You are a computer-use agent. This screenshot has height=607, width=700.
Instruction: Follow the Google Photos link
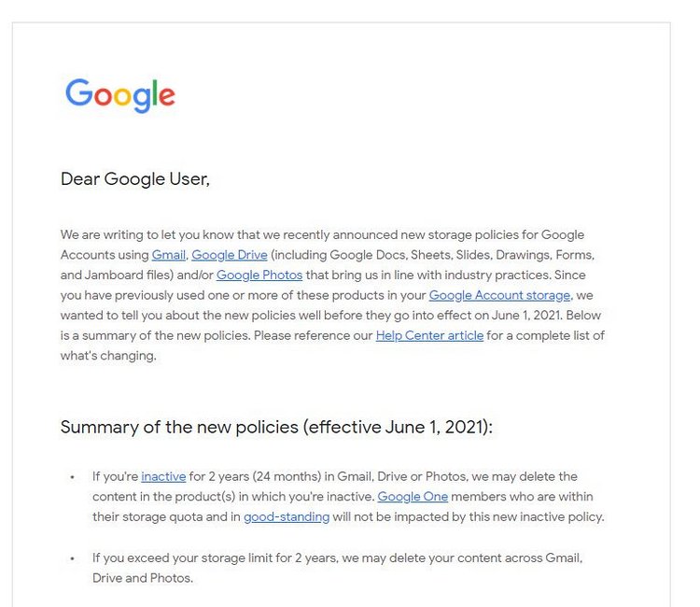click(259, 275)
